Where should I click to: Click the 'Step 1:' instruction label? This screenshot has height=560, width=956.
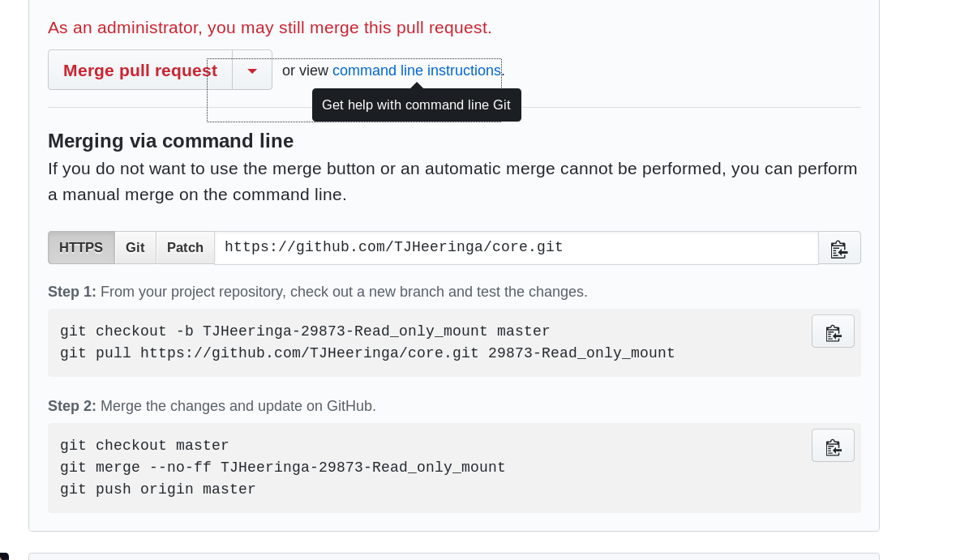[x=72, y=292]
